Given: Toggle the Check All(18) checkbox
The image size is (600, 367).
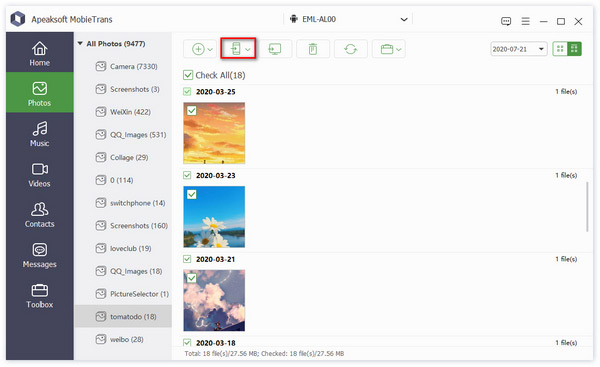Looking at the screenshot, I should [x=188, y=75].
